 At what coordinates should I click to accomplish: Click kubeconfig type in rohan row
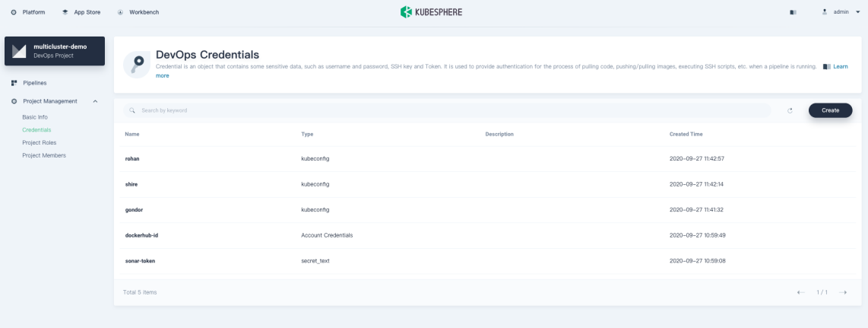click(x=315, y=159)
